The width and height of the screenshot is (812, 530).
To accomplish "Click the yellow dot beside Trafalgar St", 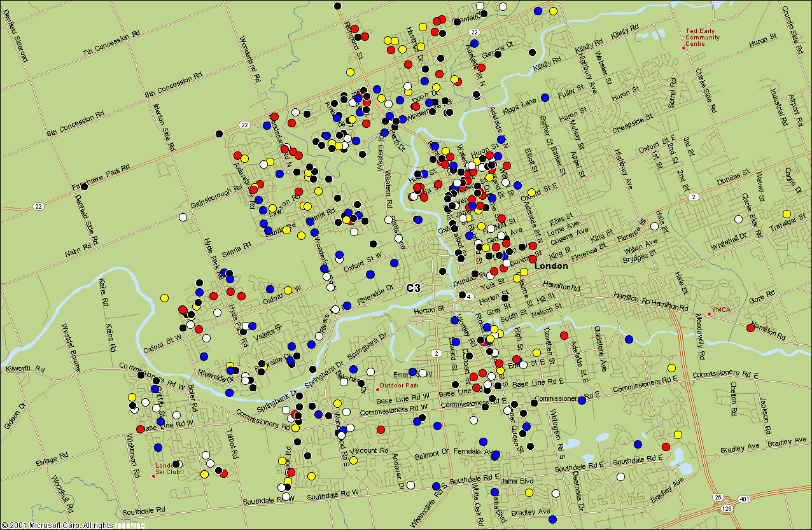I will 787,214.
